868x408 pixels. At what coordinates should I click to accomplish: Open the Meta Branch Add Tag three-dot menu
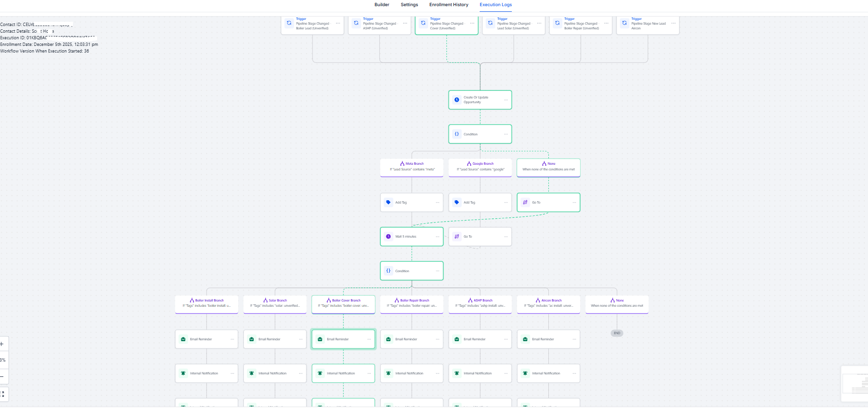[438, 203]
